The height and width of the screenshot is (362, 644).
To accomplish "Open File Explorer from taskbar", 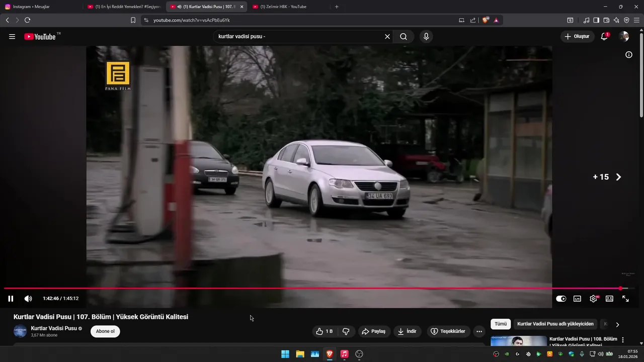I will tap(300, 354).
